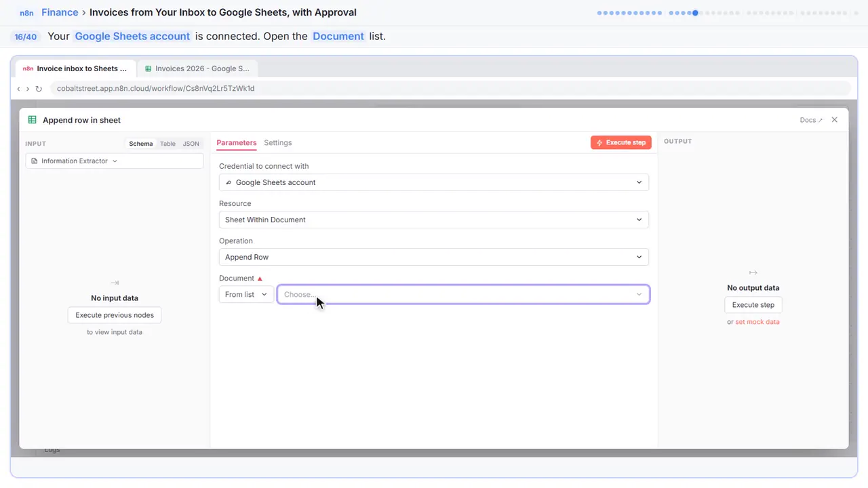Click the set mock data link

click(x=757, y=322)
